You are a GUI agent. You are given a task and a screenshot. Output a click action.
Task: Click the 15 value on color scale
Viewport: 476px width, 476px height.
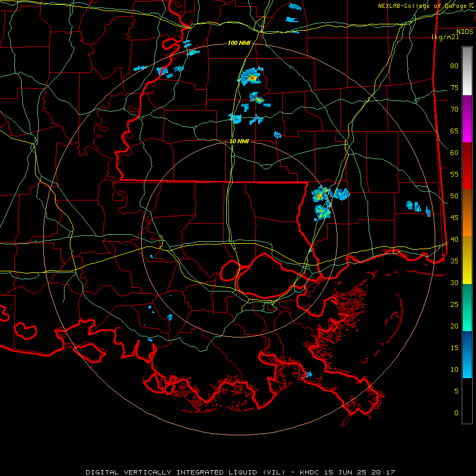[454, 348]
